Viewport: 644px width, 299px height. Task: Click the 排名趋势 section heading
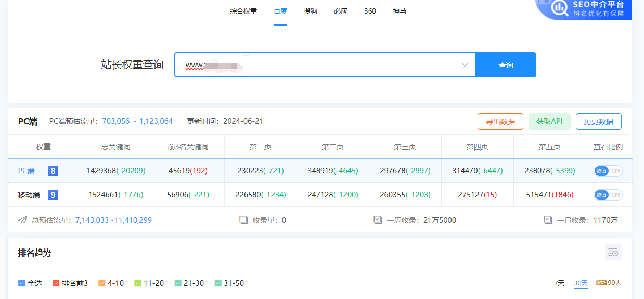35,253
